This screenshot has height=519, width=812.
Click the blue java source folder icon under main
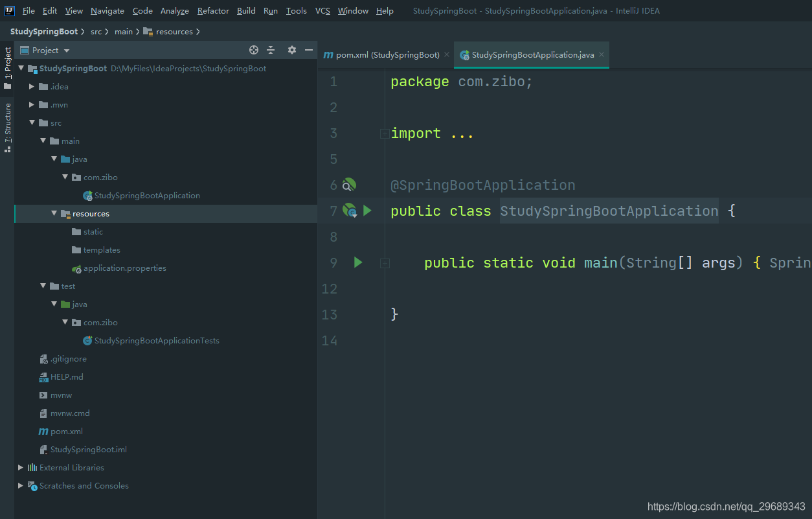tap(65, 159)
